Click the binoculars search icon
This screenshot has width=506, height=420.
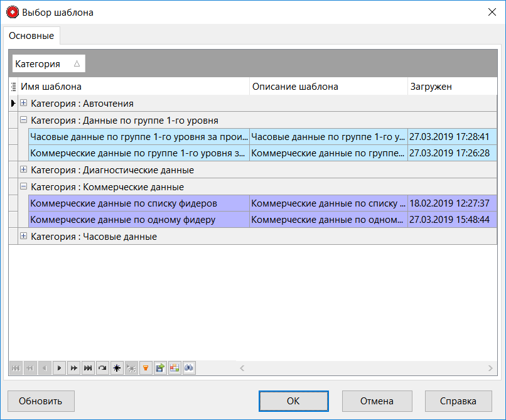[188, 369]
